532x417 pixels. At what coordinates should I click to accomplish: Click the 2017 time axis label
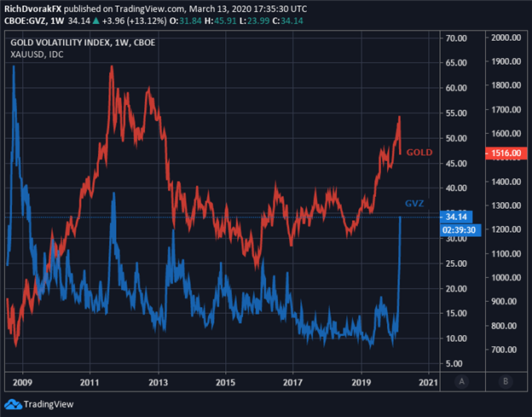coord(292,383)
